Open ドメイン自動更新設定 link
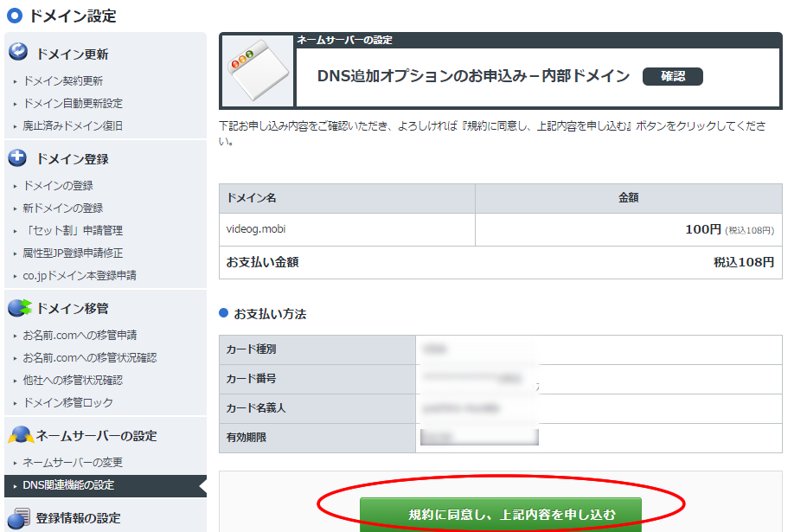 73,104
